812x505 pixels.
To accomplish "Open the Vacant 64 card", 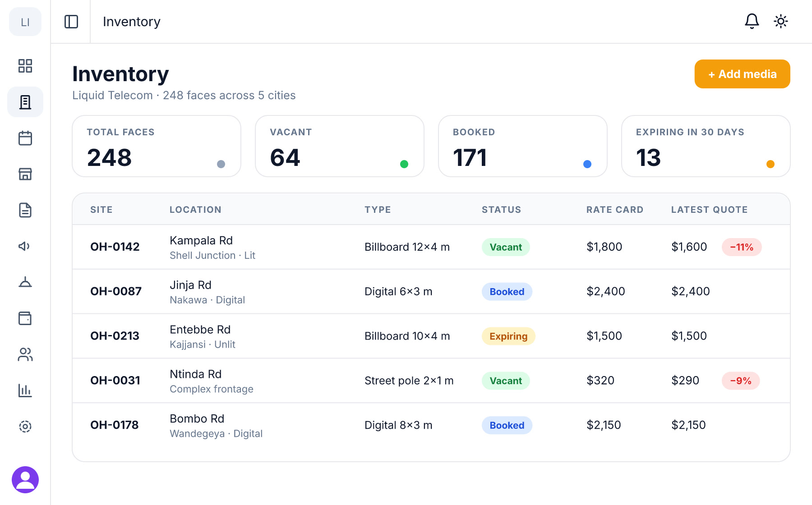I will pos(340,146).
